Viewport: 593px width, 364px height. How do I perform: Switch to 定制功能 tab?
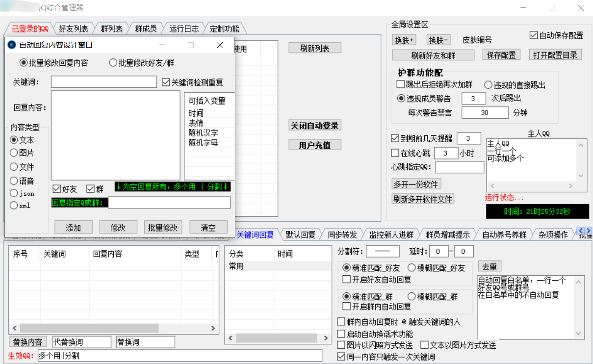click(224, 28)
